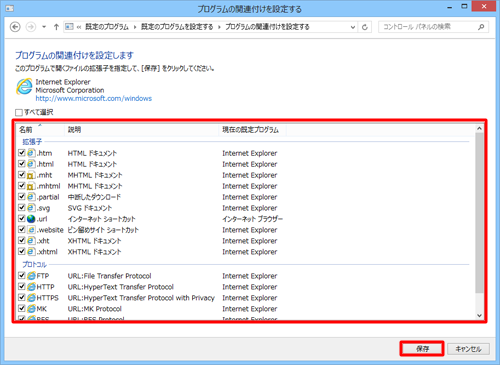Toggle the すべて選択 checkbox

(19, 112)
